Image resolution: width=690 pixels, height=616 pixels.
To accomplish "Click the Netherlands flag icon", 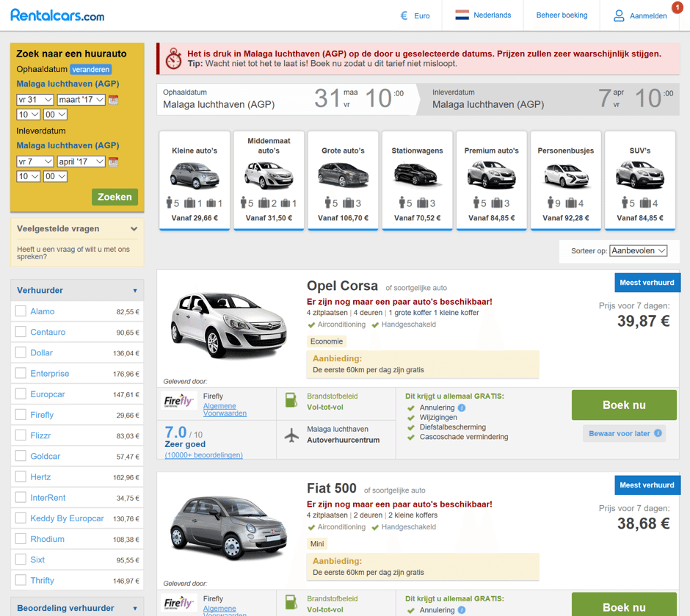I will pyautogui.click(x=462, y=15).
